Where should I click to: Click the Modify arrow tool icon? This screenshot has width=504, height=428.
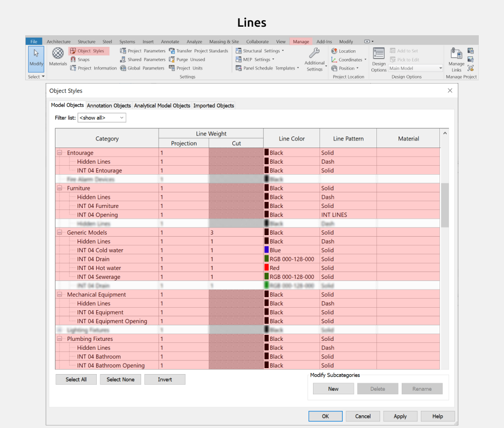[x=36, y=53]
